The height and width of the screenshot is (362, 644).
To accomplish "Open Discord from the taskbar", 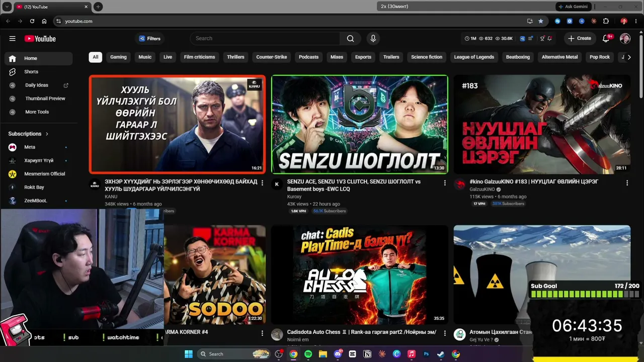I will pos(338,354).
